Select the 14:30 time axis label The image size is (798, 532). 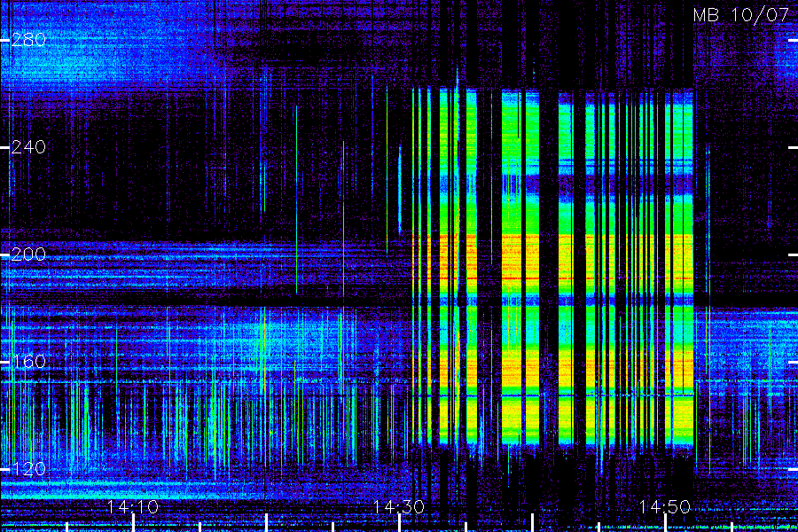(398, 507)
